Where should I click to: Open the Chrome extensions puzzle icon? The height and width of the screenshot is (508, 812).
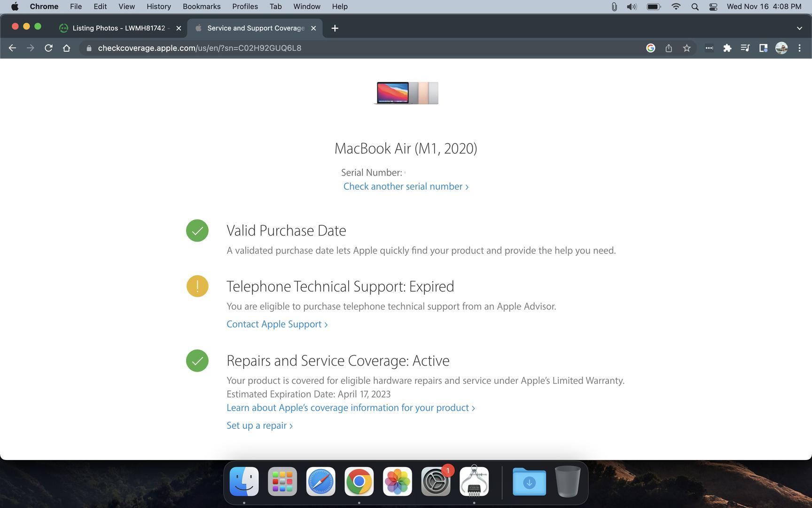coord(727,48)
